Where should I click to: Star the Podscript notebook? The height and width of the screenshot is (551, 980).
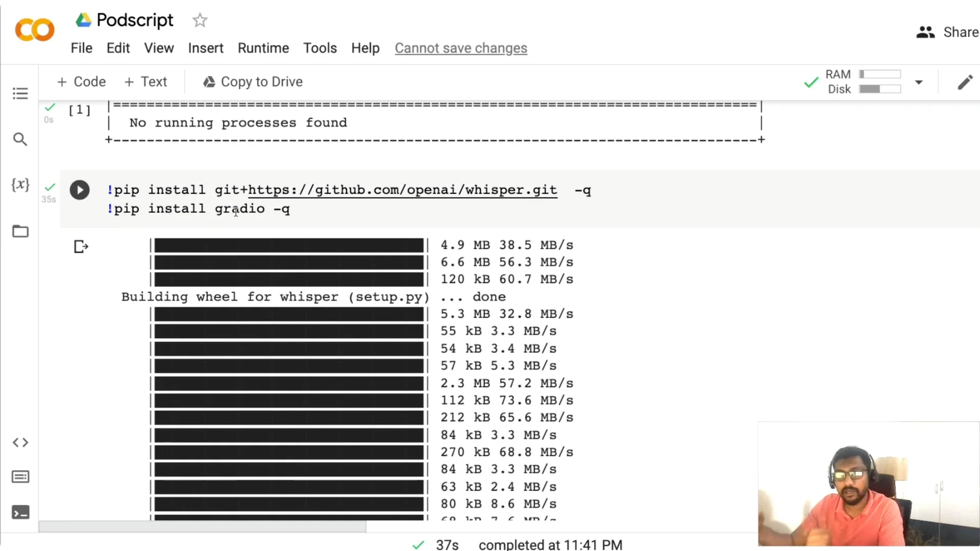click(200, 20)
